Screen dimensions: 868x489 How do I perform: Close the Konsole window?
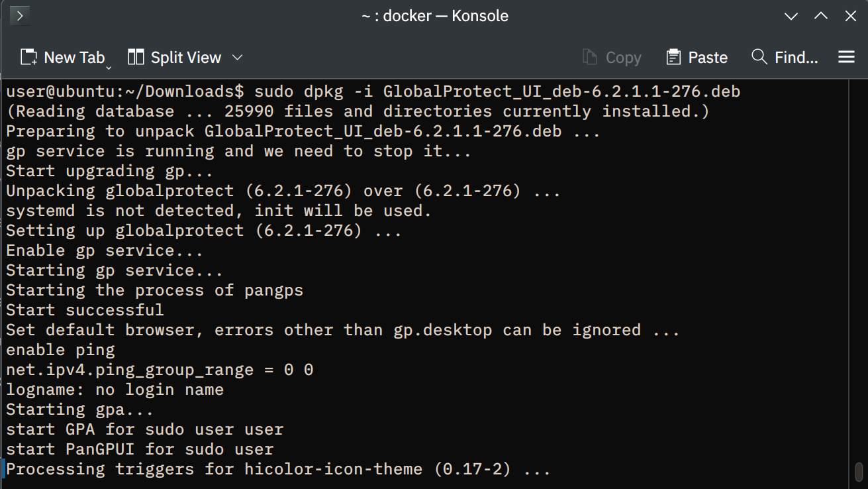click(851, 16)
